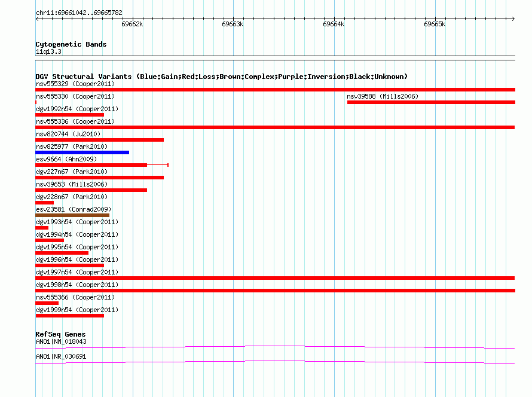Click the ANO1|NR_030691 gene label

point(61,356)
